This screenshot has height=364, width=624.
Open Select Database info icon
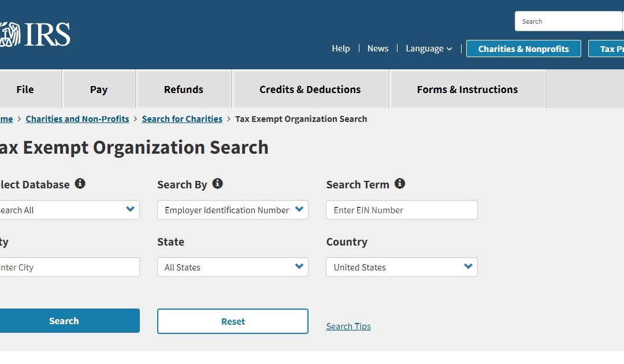(x=80, y=183)
